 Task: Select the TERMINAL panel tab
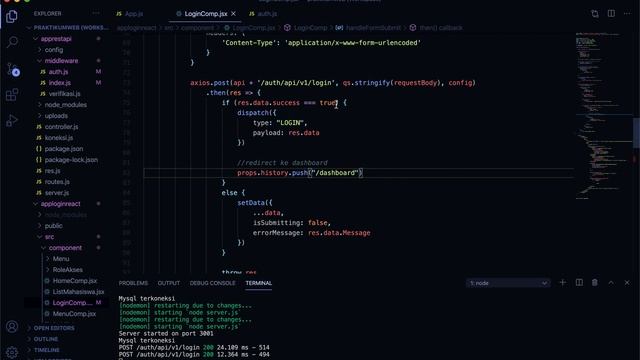pos(258,283)
